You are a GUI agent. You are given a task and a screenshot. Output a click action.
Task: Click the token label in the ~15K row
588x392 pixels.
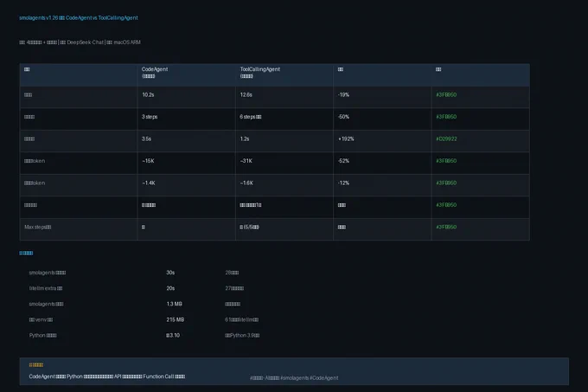pos(35,161)
